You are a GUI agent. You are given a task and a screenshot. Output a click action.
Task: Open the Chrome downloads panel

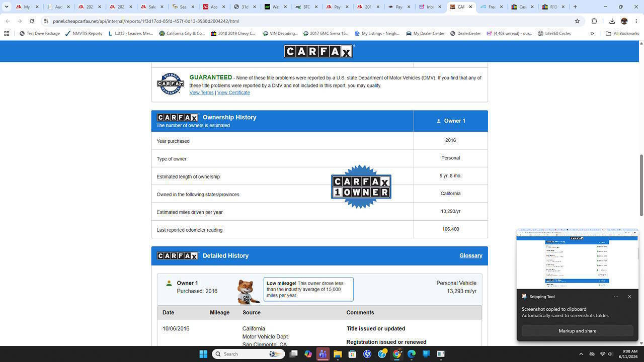click(612, 21)
